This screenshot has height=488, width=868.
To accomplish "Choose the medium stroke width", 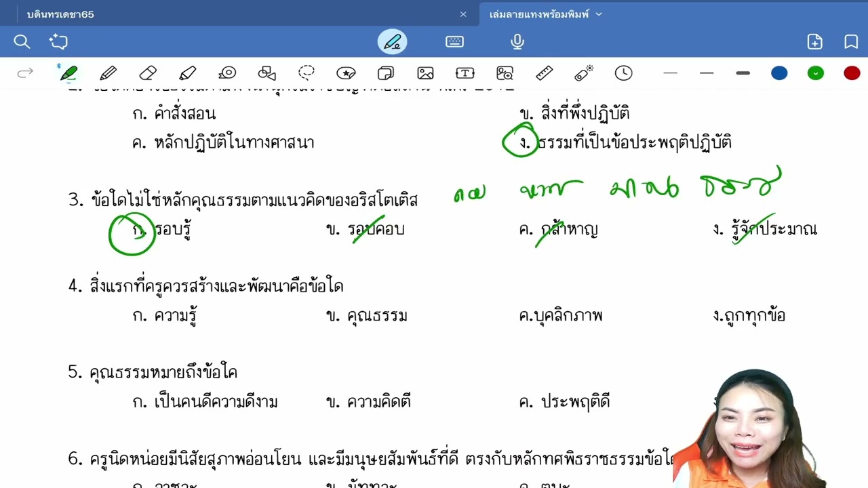I will (707, 73).
